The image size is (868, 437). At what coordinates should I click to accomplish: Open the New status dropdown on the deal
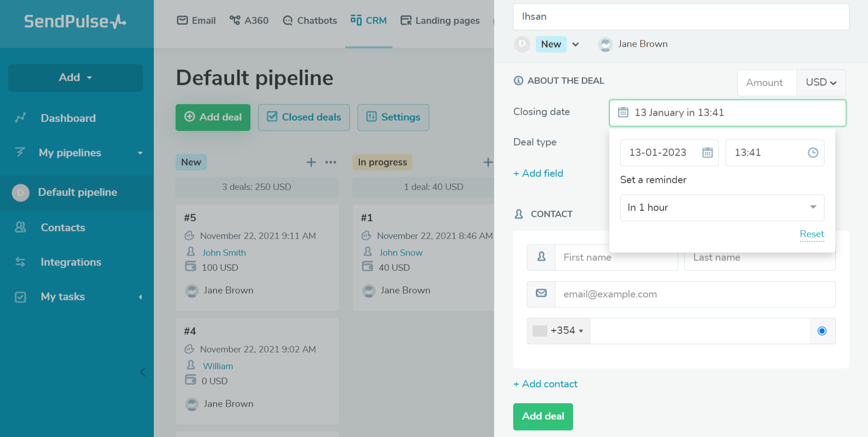(x=576, y=44)
